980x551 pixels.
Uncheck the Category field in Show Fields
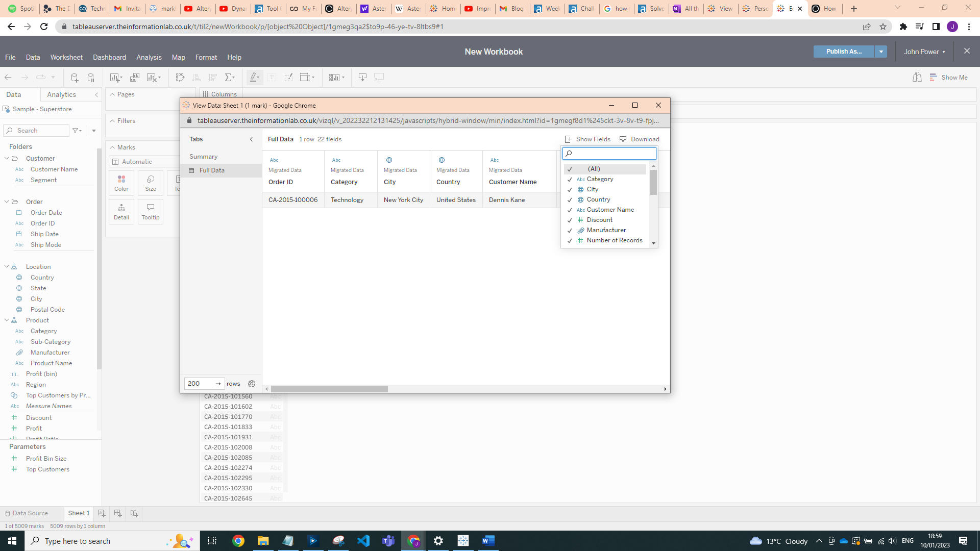[x=570, y=180]
